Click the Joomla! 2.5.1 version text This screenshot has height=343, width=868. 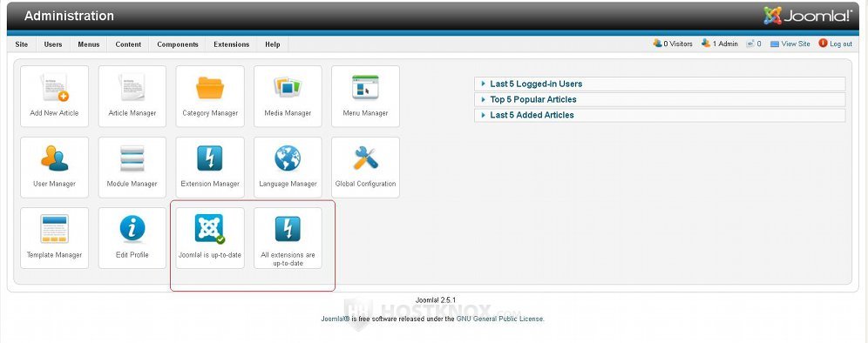[436, 300]
